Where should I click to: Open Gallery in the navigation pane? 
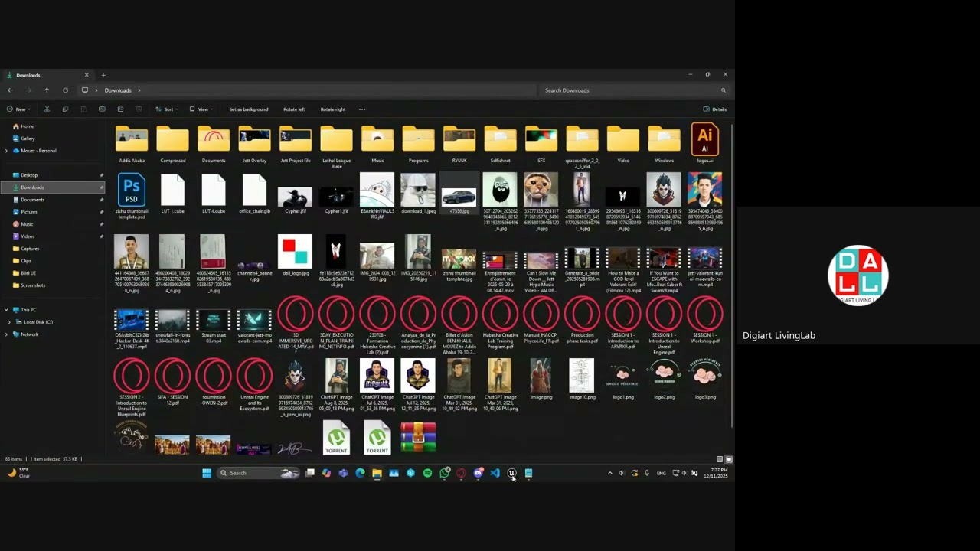24,139
